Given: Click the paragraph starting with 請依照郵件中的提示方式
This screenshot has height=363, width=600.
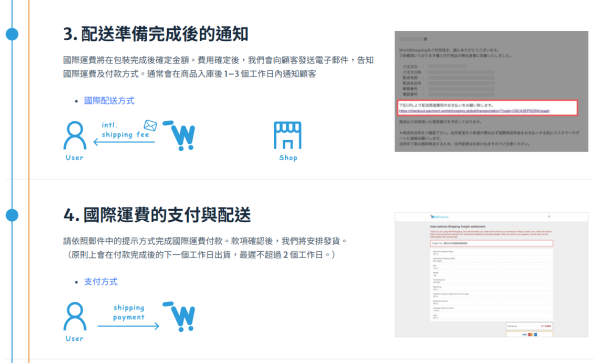Looking at the screenshot, I should click(x=205, y=248).
